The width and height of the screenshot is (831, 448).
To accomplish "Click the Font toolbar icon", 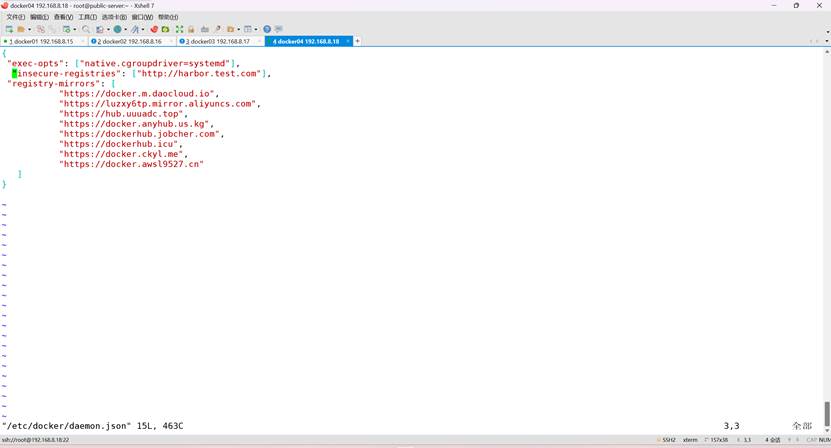I will click(x=135, y=29).
